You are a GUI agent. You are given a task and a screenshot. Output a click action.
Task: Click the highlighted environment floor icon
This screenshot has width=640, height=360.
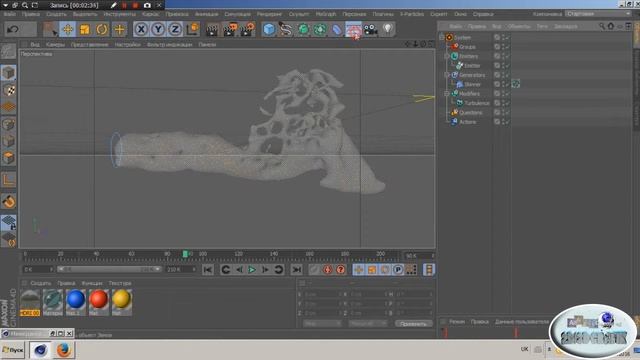pyautogui.click(x=353, y=30)
